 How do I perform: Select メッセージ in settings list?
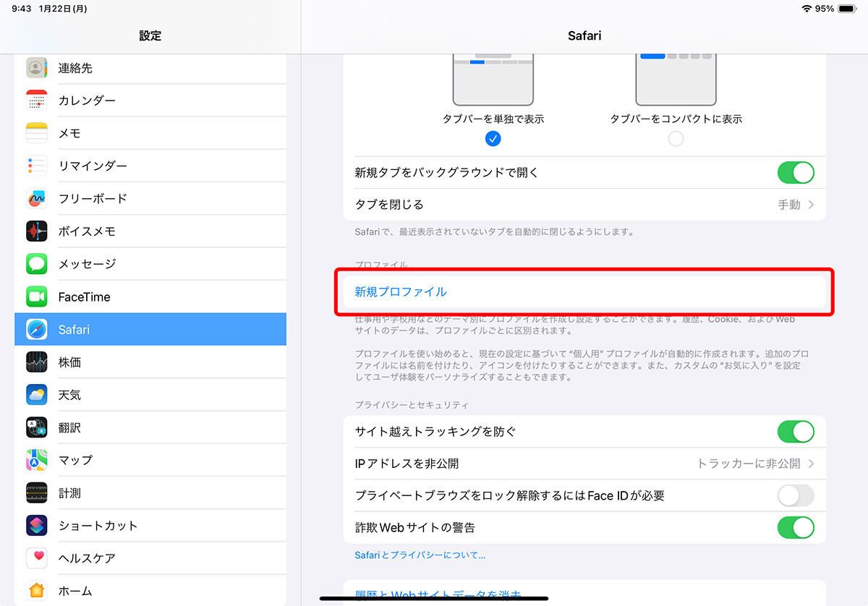pyautogui.click(x=150, y=264)
